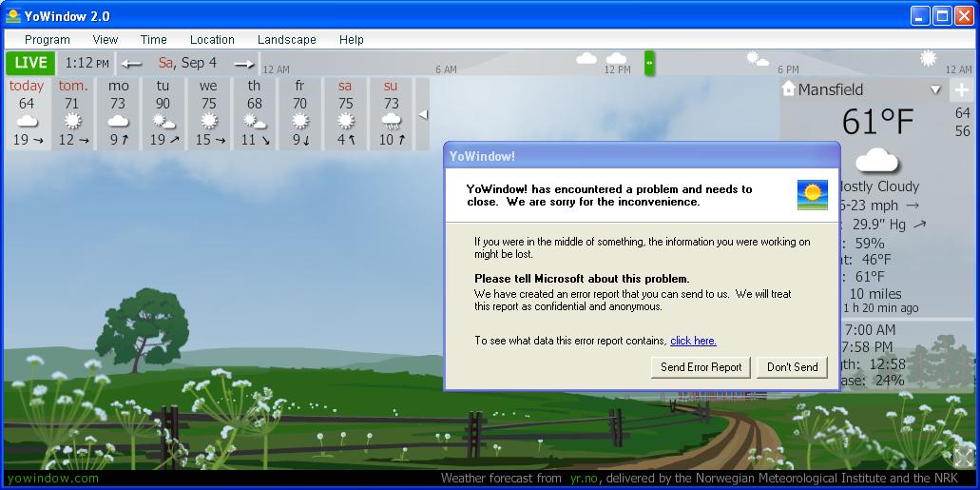Image resolution: width=980 pixels, height=490 pixels.
Task: Select the we forecast tile
Action: (209, 113)
